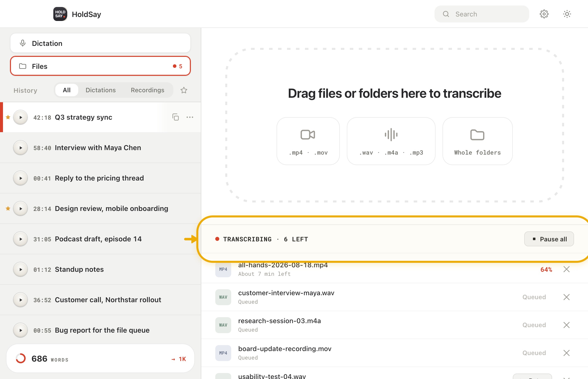Click the folder icon in Files
Viewport: 588px width, 379px height.
[x=23, y=66]
